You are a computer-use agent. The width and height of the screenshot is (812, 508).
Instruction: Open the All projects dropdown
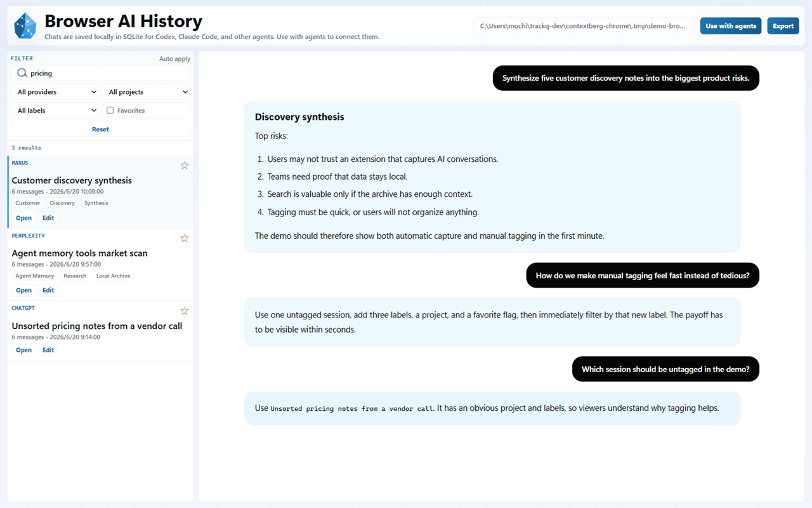tap(146, 92)
